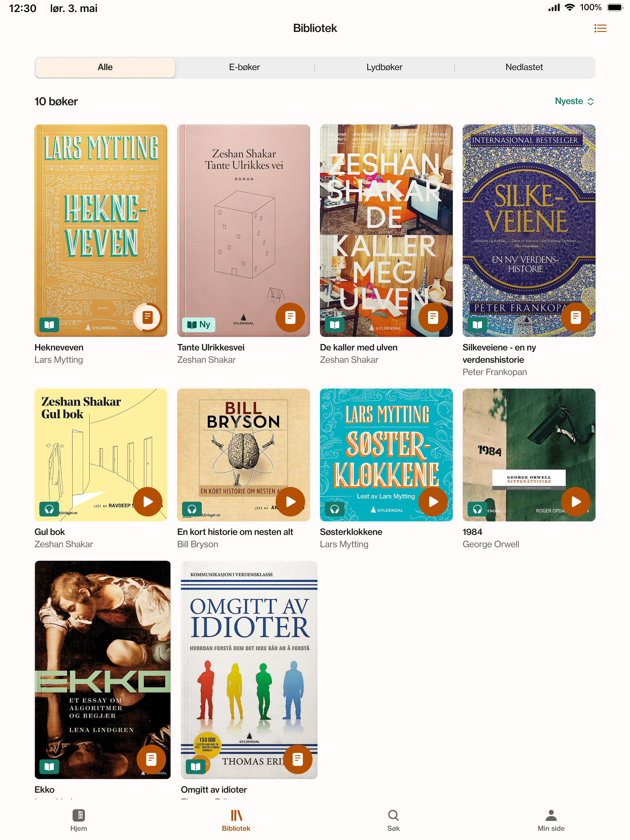Play the 1984 audiobook
630x840 pixels.
[576, 502]
